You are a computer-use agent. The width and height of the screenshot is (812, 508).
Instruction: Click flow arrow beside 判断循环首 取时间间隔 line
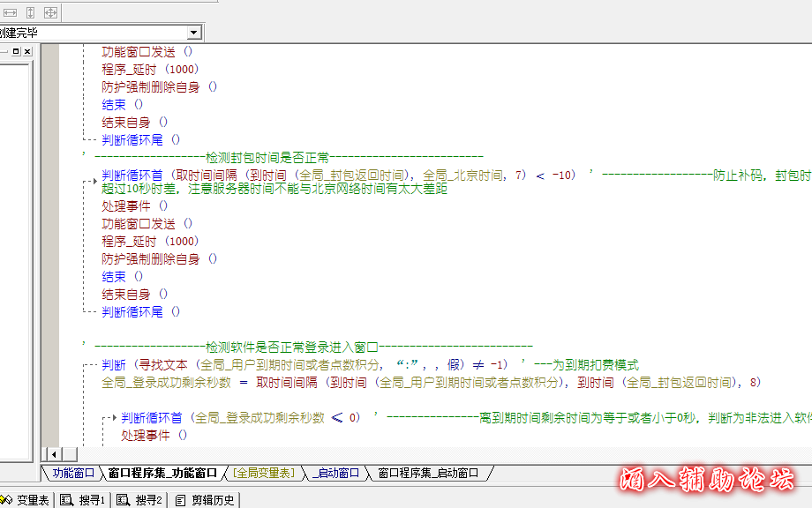(x=95, y=181)
